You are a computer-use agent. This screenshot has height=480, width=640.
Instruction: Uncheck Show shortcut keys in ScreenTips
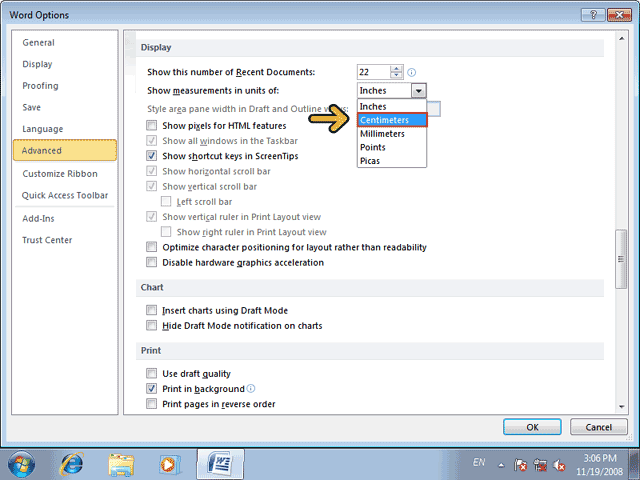click(151, 156)
